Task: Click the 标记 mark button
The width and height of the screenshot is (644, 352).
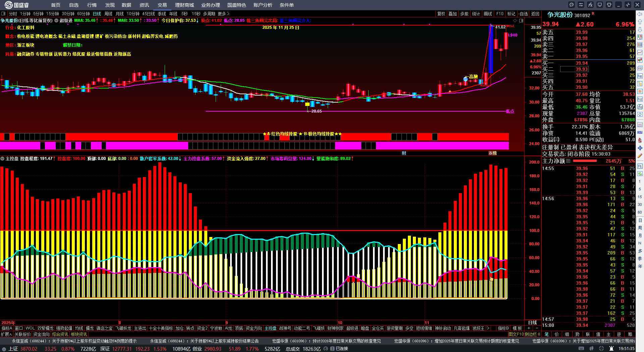Action: click(511, 14)
